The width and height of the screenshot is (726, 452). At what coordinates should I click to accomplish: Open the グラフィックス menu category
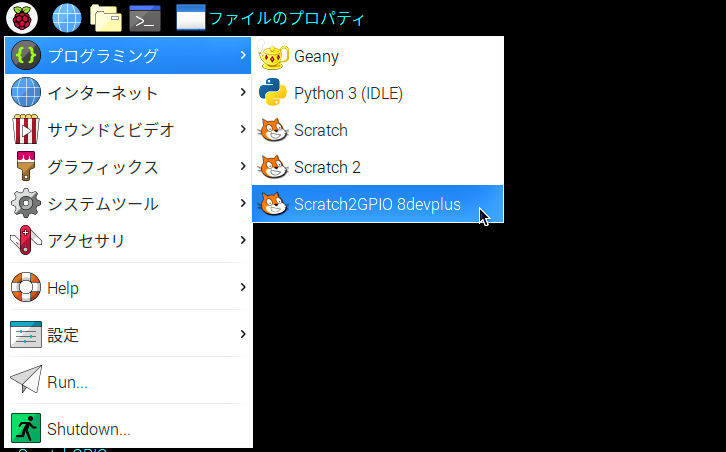point(128,166)
